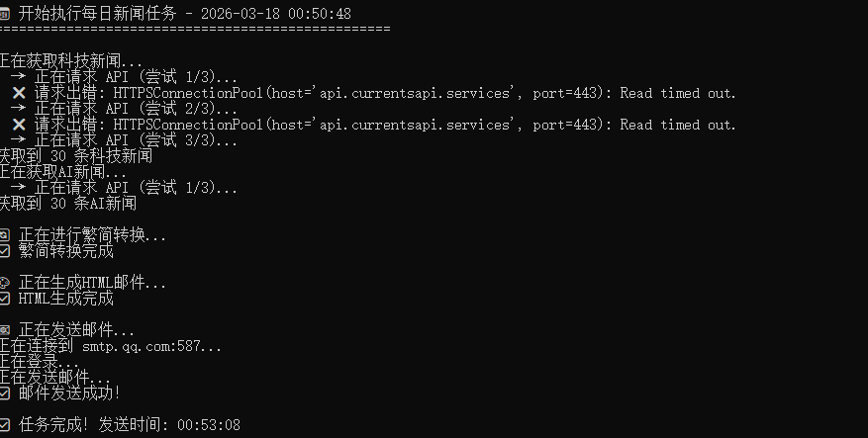Click the send time 00:53:08
The image size is (868, 438).
point(208,425)
